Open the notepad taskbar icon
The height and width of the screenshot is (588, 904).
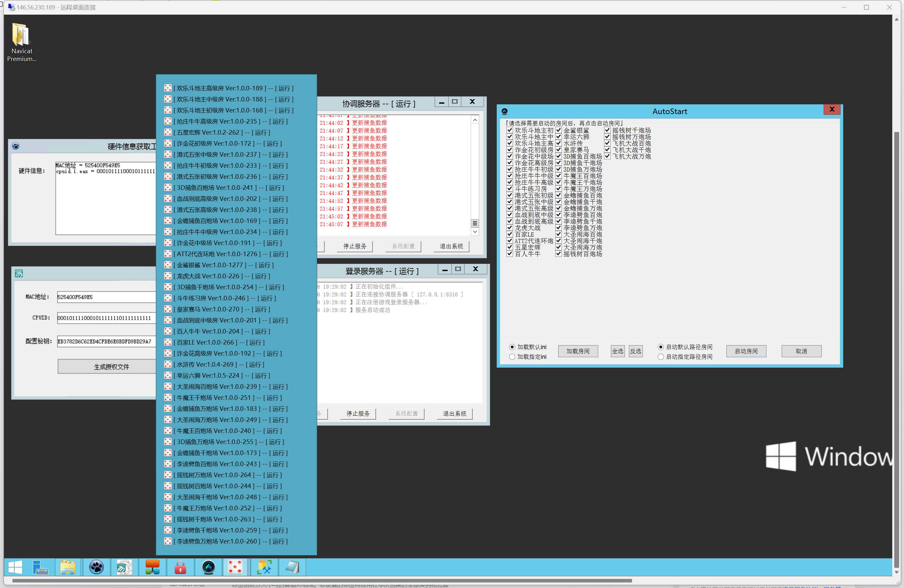[x=292, y=568]
